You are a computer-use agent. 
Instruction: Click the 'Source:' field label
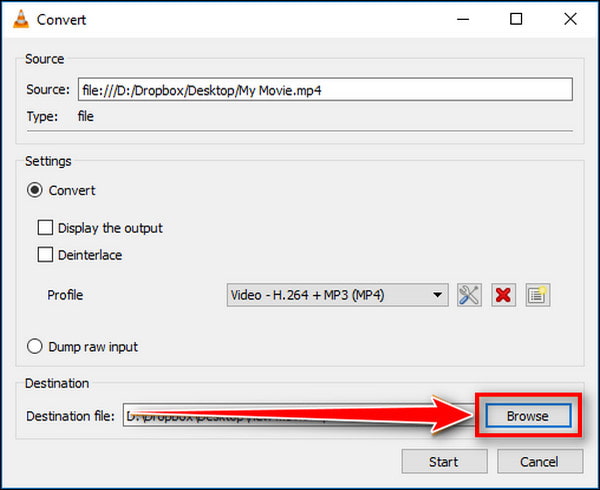(48, 90)
